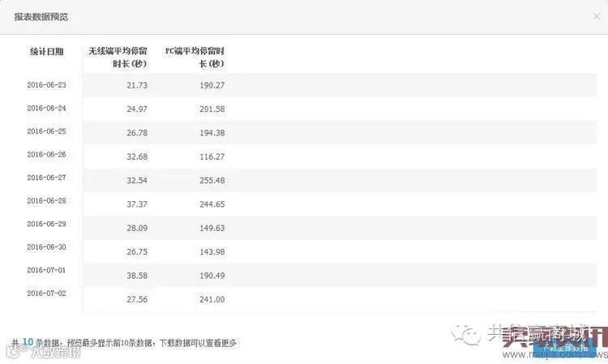
Task: Select the date 2016-06-27
Action: (x=46, y=178)
